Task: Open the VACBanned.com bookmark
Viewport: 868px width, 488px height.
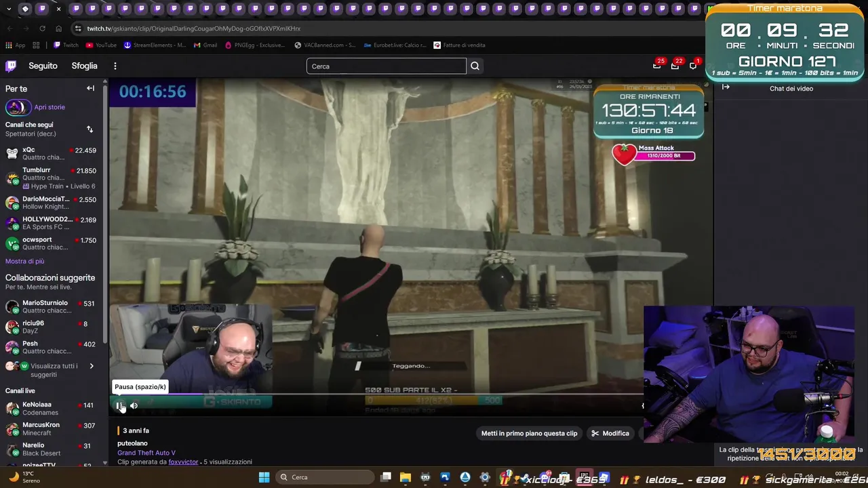Action: tap(325, 45)
